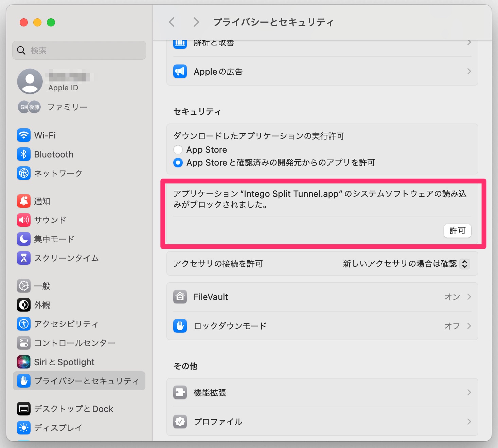Click the green zoom window button

[x=51, y=22]
